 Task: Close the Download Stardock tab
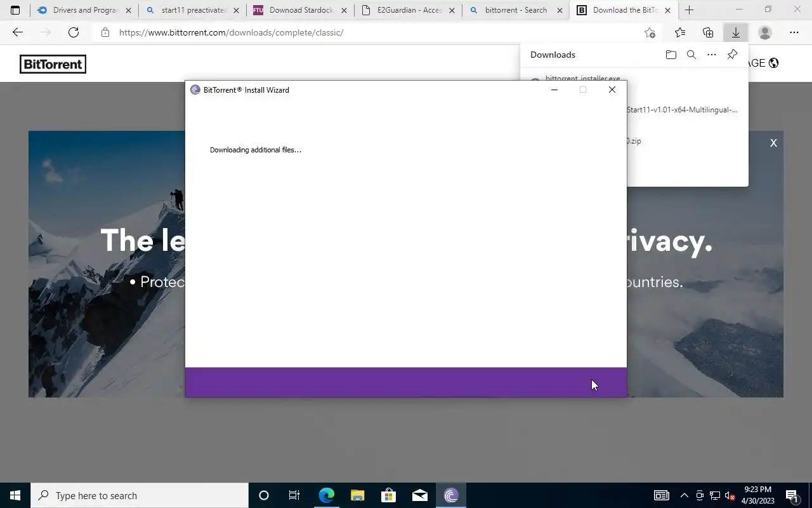344,10
